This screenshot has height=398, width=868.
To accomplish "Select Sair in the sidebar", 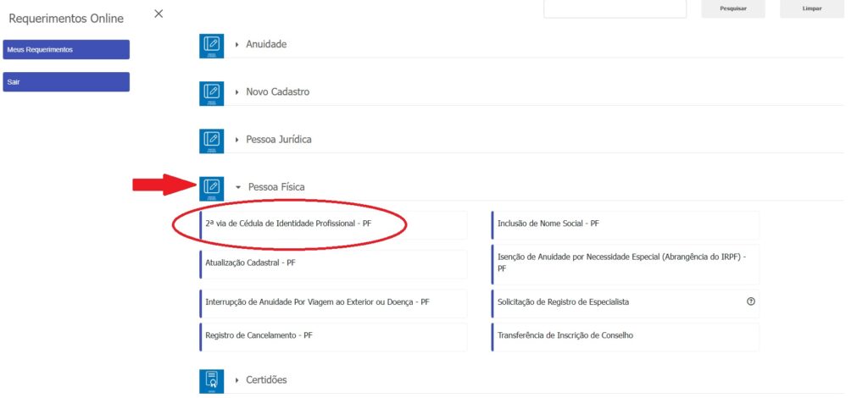I will (66, 82).
